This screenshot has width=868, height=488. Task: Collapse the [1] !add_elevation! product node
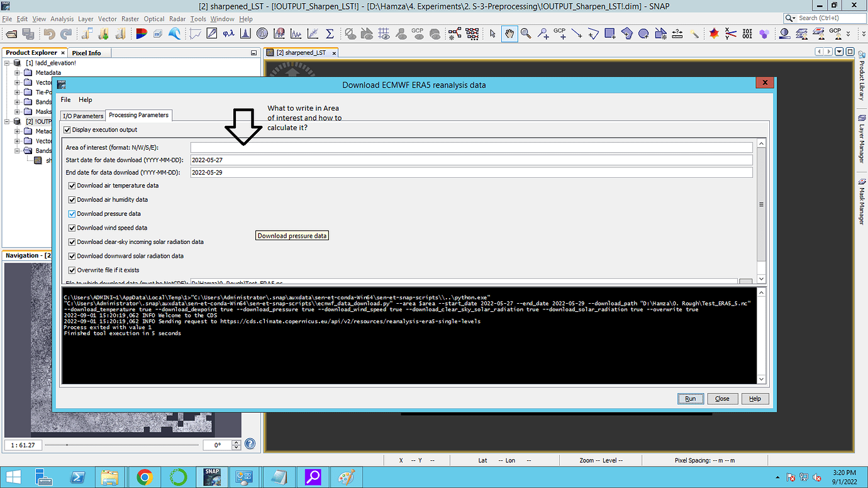7,63
